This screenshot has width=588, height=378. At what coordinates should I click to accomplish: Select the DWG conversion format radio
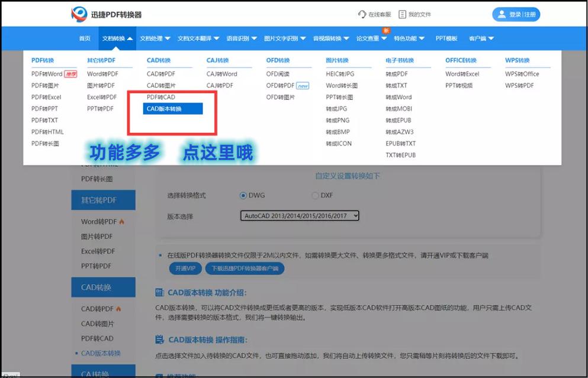coord(243,196)
